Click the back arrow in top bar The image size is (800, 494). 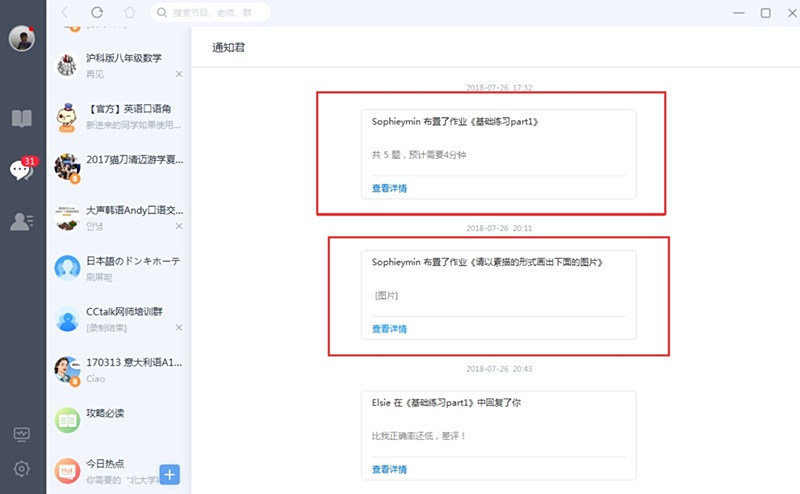click(65, 12)
